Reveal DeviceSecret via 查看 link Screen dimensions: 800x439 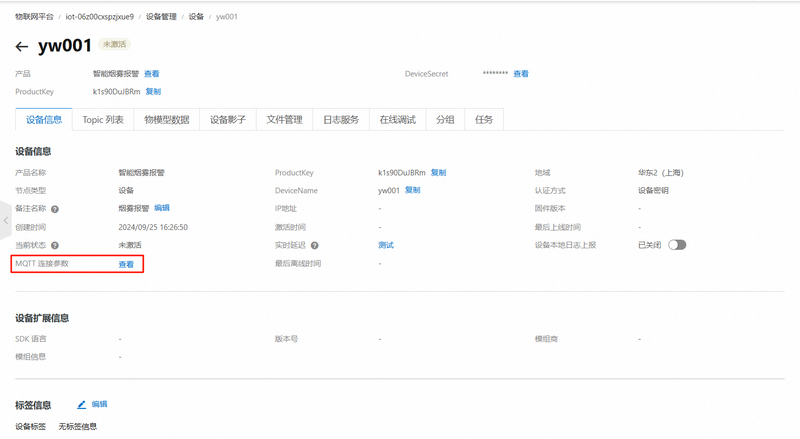[521, 74]
